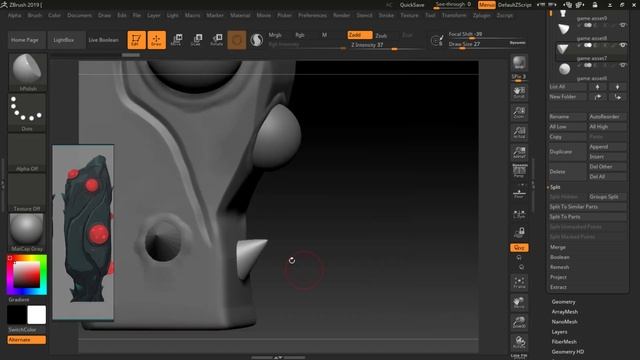Select the Rotate transform icon
The height and width of the screenshot is (360, 640).
[216, 40]
